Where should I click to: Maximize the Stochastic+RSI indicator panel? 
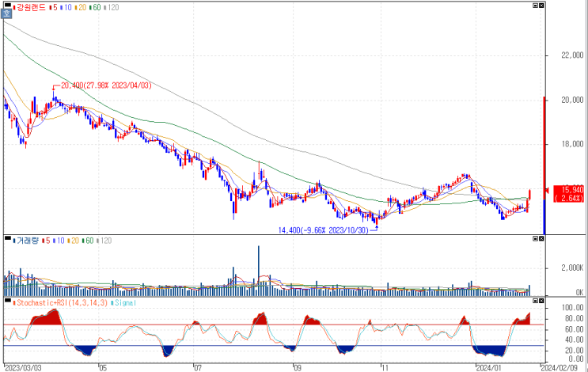(535, 301)
